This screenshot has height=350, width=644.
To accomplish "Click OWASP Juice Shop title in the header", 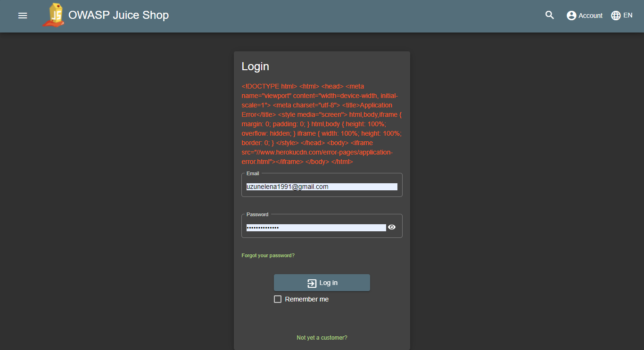I will point(118,15).
